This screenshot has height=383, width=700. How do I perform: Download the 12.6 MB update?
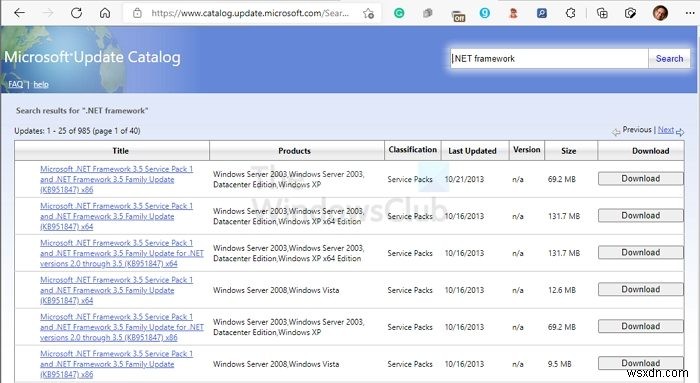point(641,289)
